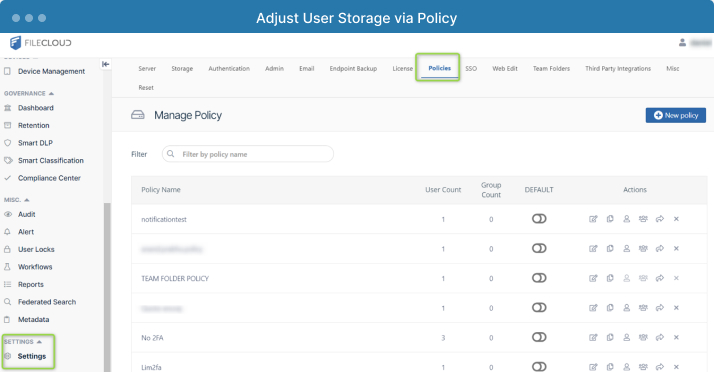Collapse the MISC. section
Screen dimensions: 714x372
point(16,200)
